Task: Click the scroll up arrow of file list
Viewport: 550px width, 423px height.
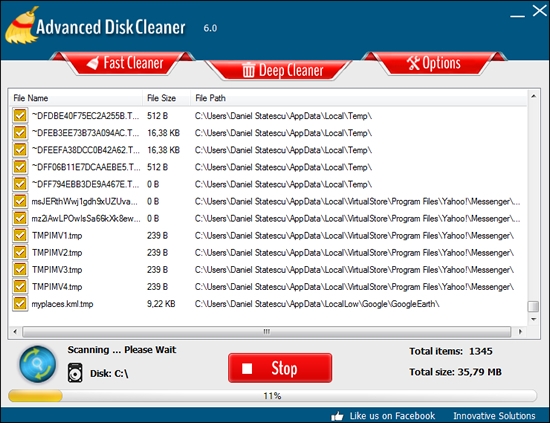Action: (x=533, y=96)
